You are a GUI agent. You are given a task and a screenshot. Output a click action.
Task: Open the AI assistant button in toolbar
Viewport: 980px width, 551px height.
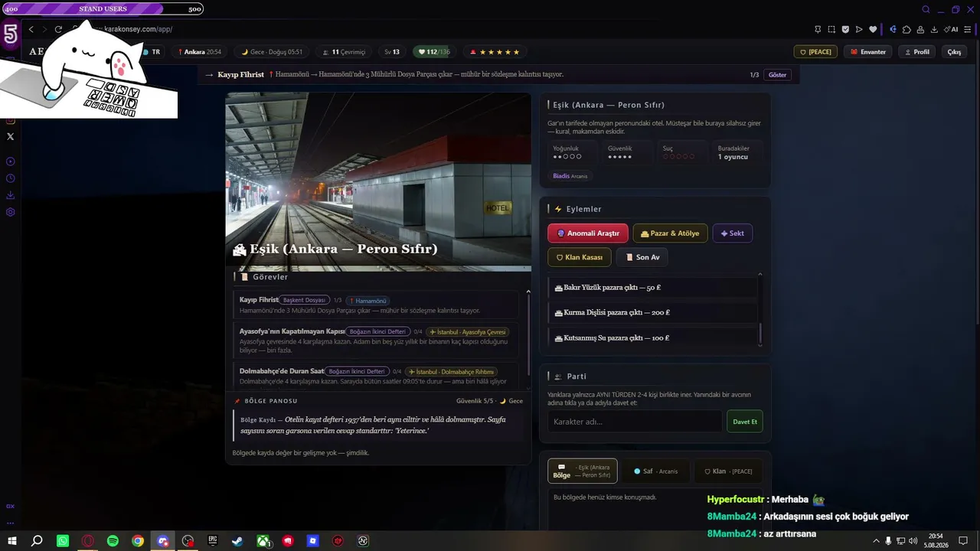[x=951, y=29]
